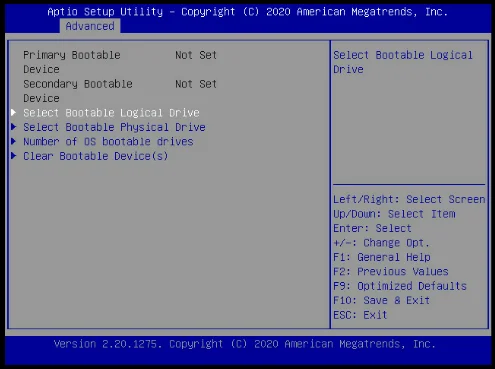Open Number of OS bootable drives
The image size is (495, 369).
[x=108, y=142]
